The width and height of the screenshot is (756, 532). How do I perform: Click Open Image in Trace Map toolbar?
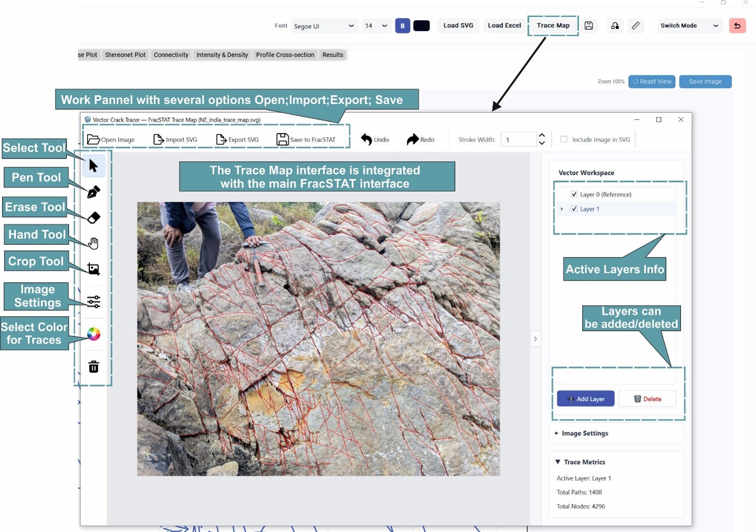click(x=111, y=140)
